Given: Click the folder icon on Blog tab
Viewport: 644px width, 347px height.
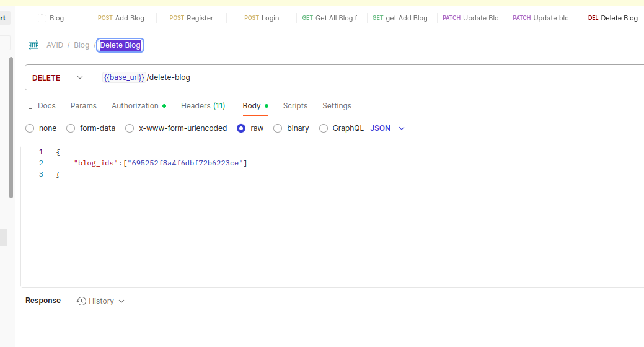Looking at the screenshot, I should [42, 18].
